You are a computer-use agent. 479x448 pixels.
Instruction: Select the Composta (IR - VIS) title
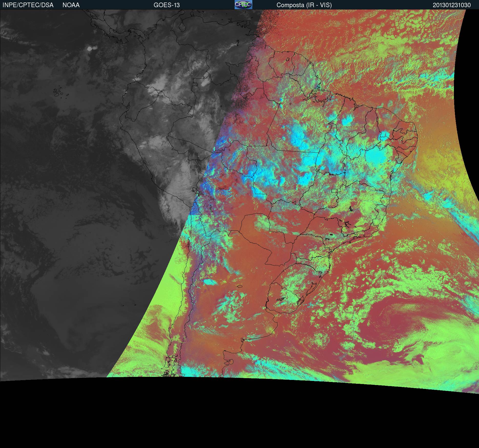click(x=304, y=5)
